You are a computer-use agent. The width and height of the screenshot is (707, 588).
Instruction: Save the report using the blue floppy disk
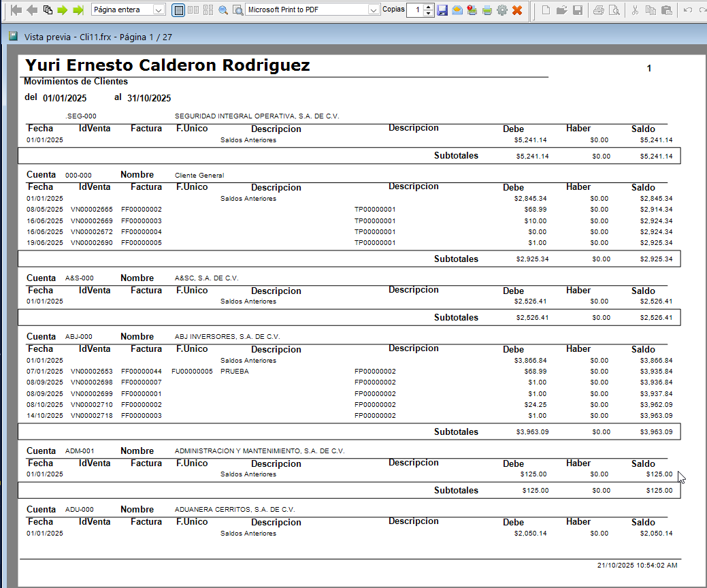pyautogui.click(x=442, y=10)
